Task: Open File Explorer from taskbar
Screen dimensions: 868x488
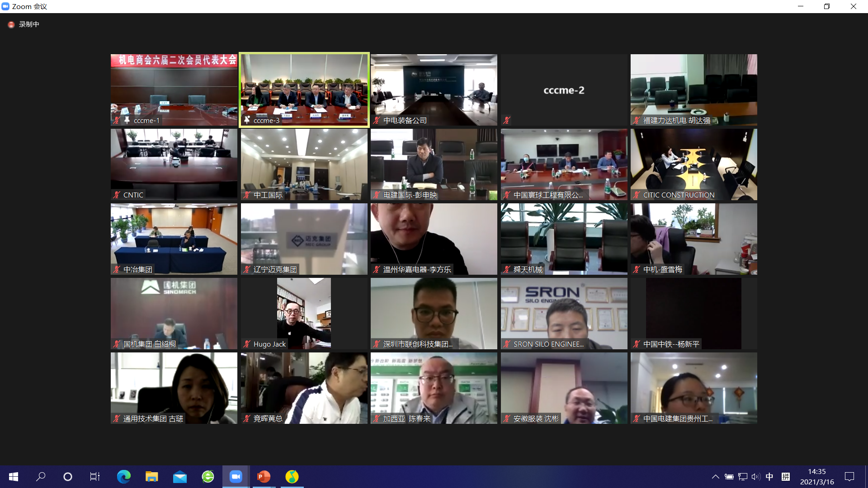Action: 151,477
